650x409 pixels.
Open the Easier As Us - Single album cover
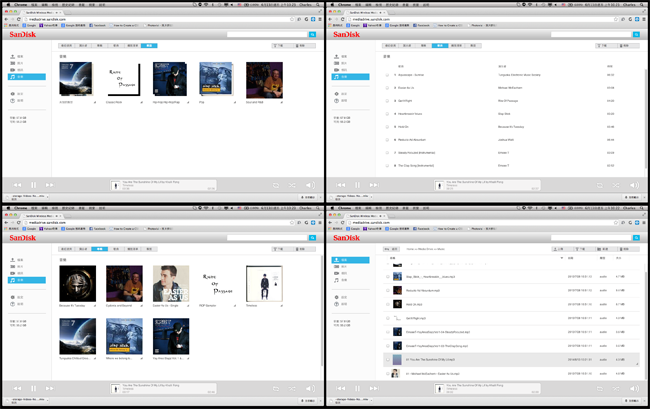[x=171, y=283]
